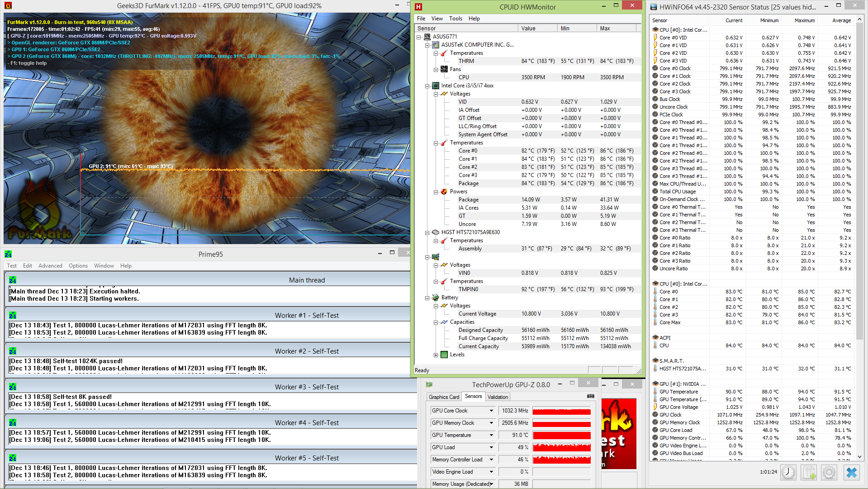Click the Worker #2 window icon

tap(13, 351)
